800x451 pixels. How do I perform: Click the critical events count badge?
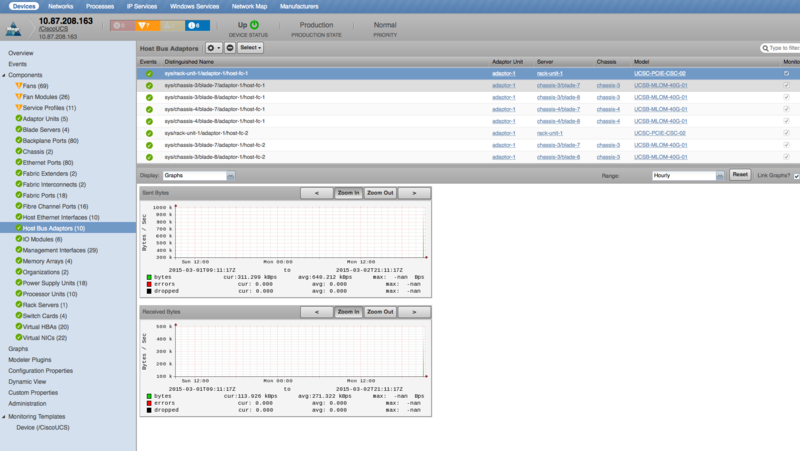(x=122, y=26)
